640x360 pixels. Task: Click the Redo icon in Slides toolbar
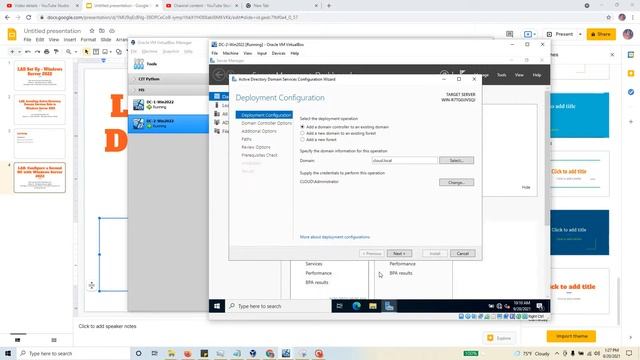[x=37, y=52]
